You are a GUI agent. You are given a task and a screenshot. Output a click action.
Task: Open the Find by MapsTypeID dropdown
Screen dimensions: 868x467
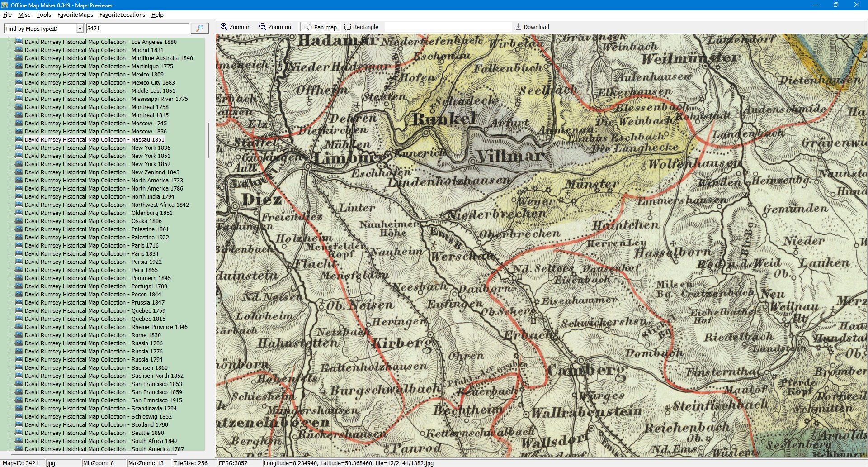coord(80,29)
